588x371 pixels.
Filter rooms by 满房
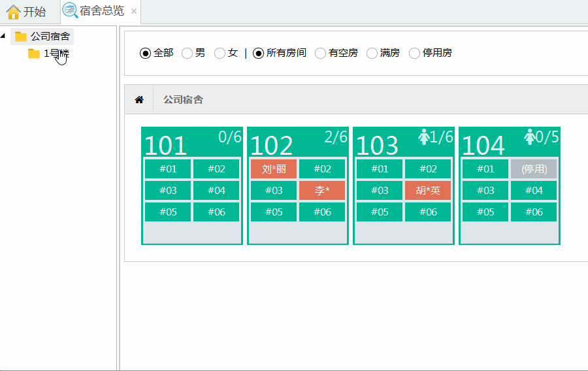pos(372,53)
